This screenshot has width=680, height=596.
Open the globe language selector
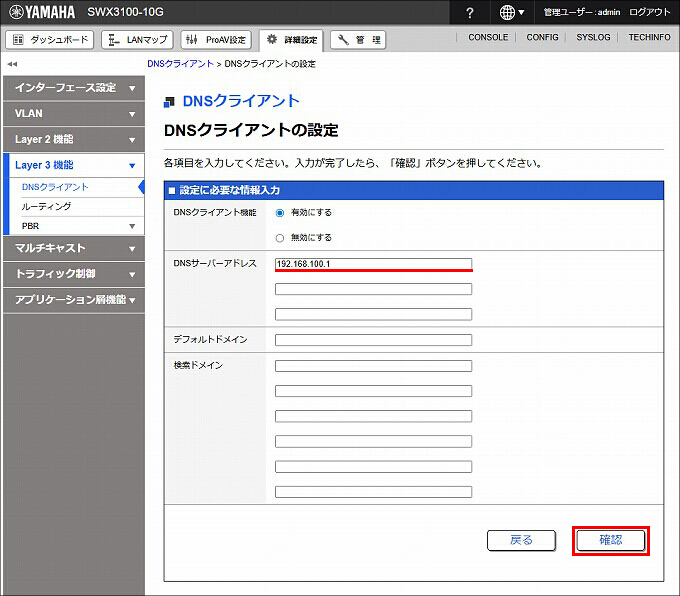512,13
